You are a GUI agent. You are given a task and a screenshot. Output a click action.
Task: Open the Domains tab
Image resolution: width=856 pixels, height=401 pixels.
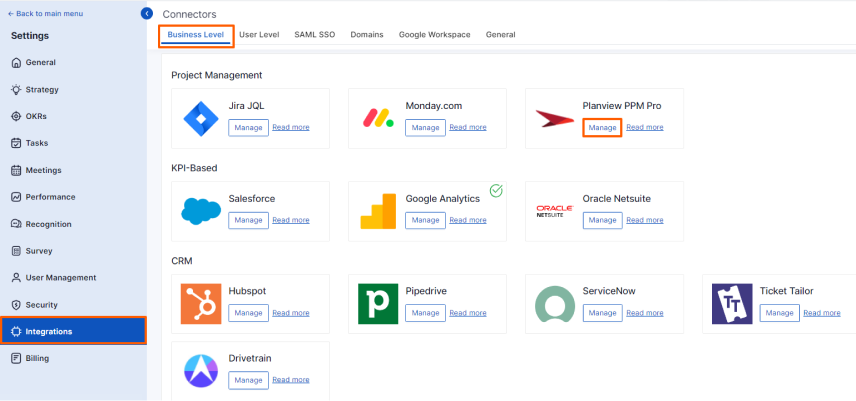point(367,35)
